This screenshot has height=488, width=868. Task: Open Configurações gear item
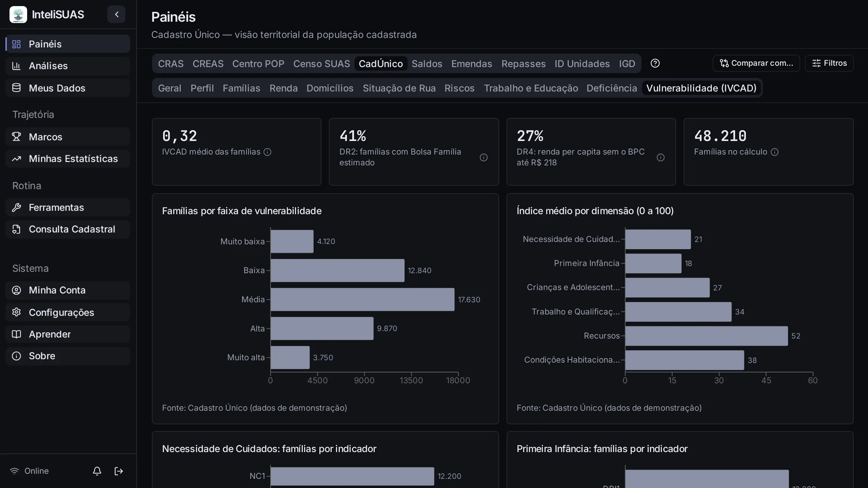point(68,312)
